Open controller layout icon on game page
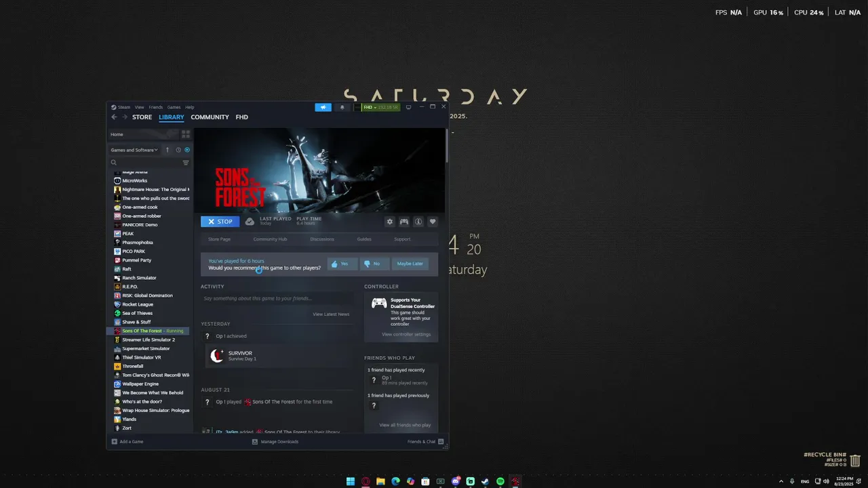The height and width of the screenshot is (488, 868). point(404,222)
